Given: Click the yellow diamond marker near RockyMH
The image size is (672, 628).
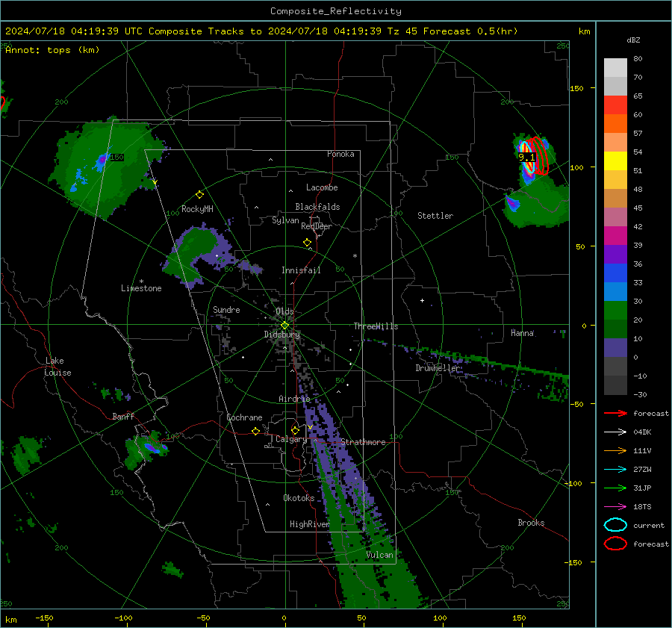Looking at the screenshot, I should pyautogui.click(x=199, y=195).
